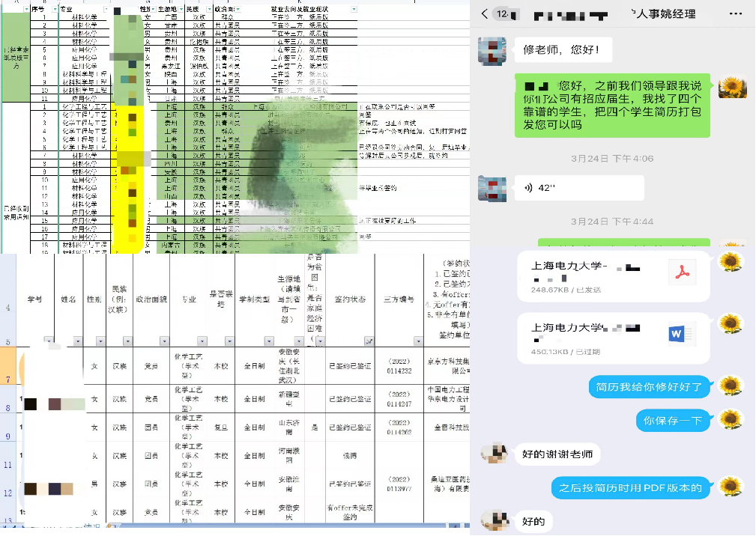Open the 上海电力大学 PDF file message
The image size is (756, 536).
tap(614, 276)
